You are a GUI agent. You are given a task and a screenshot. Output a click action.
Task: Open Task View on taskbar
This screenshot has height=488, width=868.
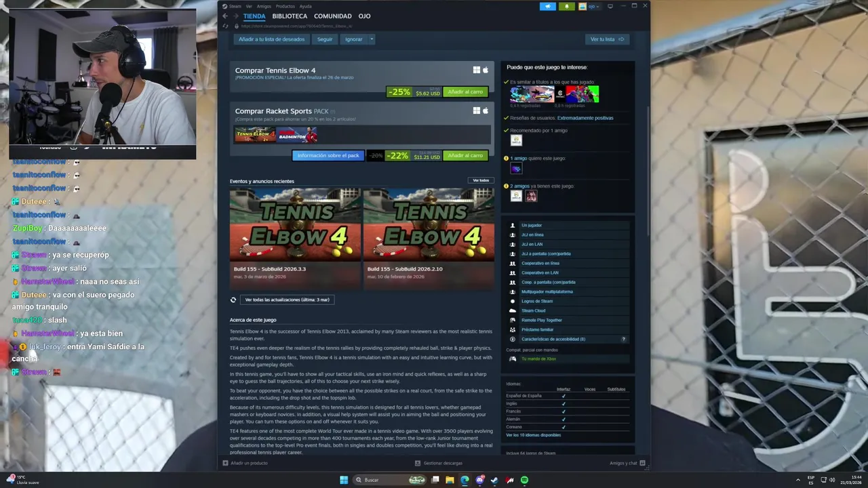tap(435, 480)
